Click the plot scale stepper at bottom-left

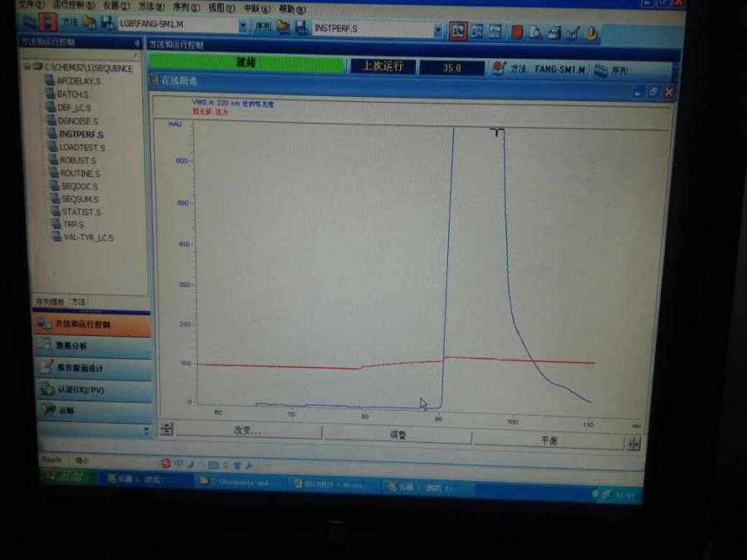(x=166, y=428)
